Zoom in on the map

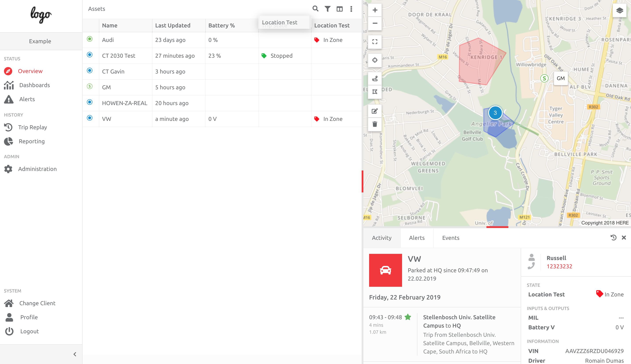[375, 10]
